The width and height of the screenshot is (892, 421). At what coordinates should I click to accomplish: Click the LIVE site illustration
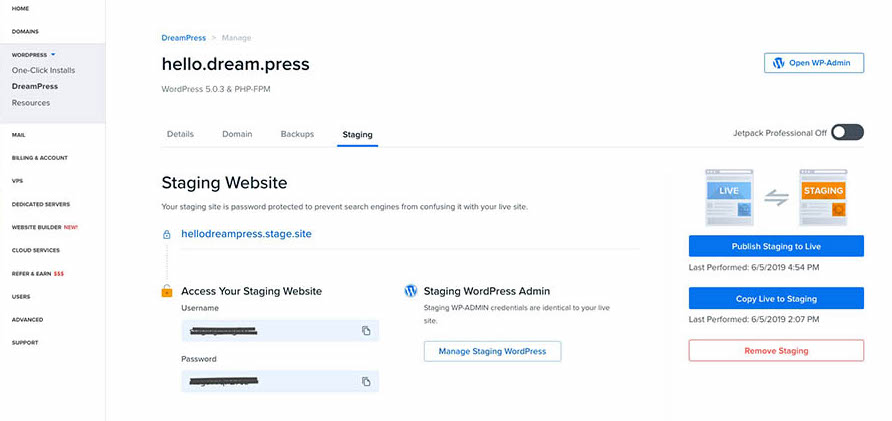[x=729, y=197]
